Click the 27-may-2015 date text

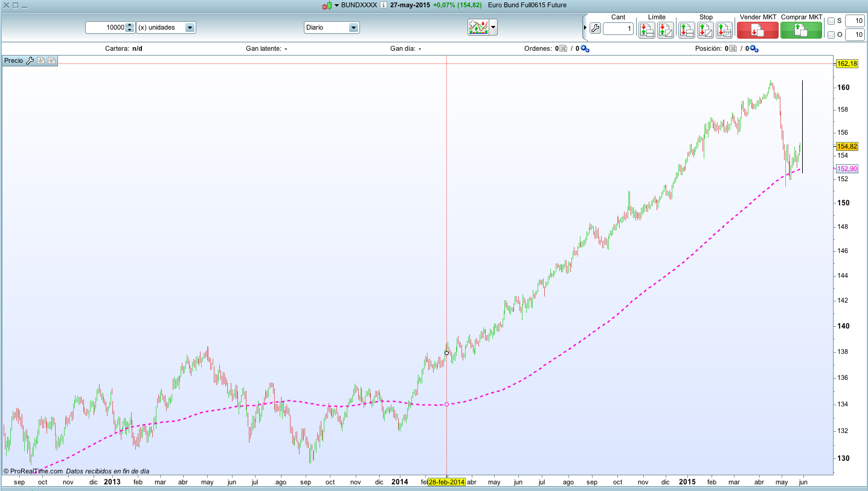410,5
